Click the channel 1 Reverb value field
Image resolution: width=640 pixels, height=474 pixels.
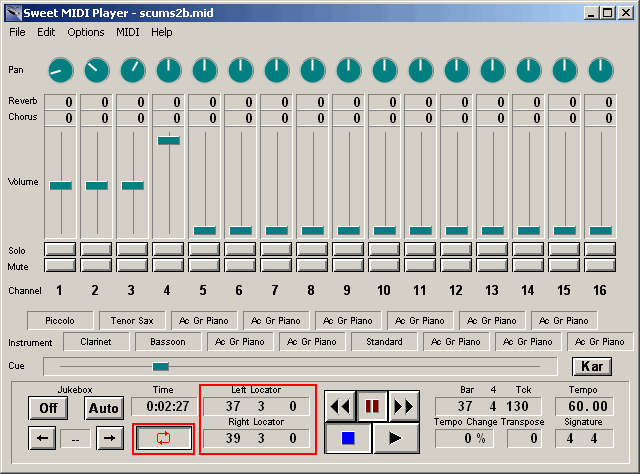(60, 102)
